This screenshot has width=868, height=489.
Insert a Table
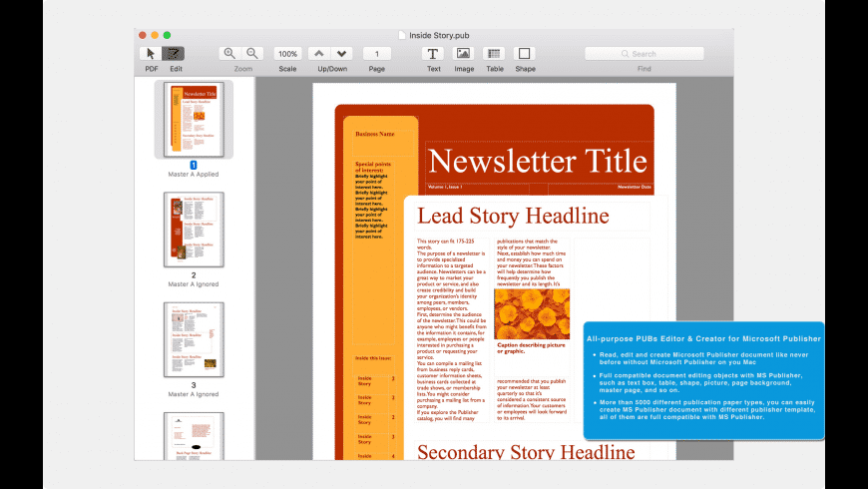494,54
